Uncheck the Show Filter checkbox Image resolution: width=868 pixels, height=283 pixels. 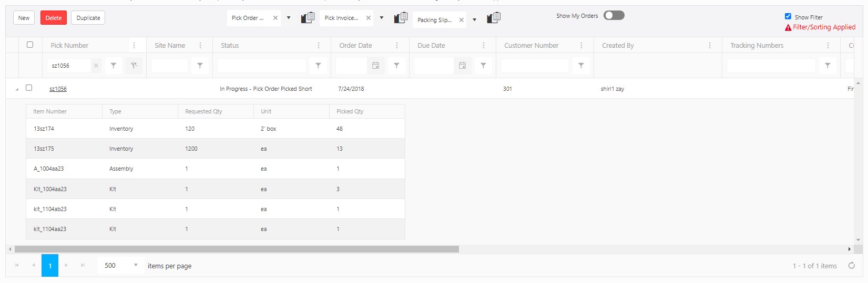pyautogui.click(x=788, y=16)
